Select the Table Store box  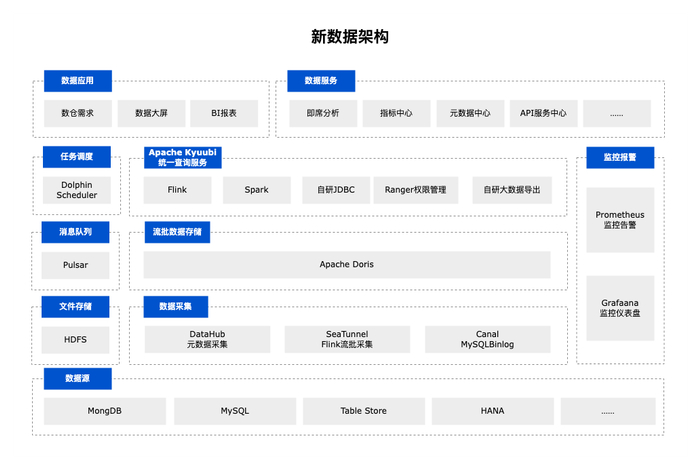click(x=364, y=411)
